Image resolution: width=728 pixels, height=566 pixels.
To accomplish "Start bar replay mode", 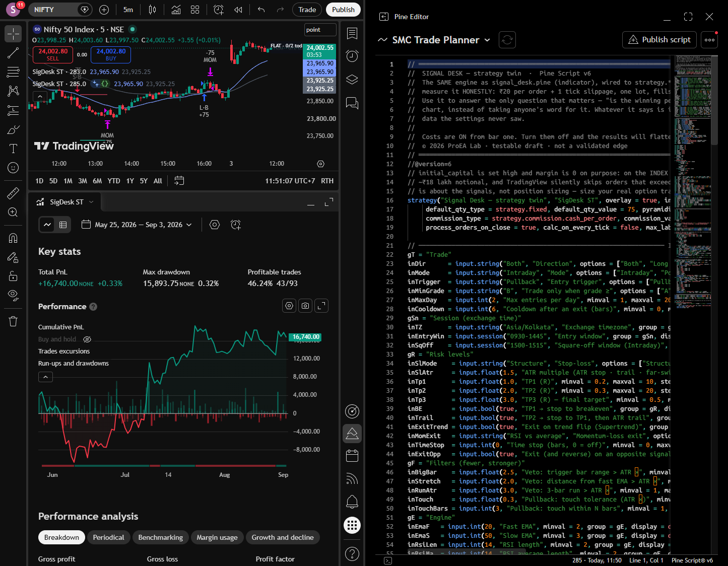I will pos(238,10).
